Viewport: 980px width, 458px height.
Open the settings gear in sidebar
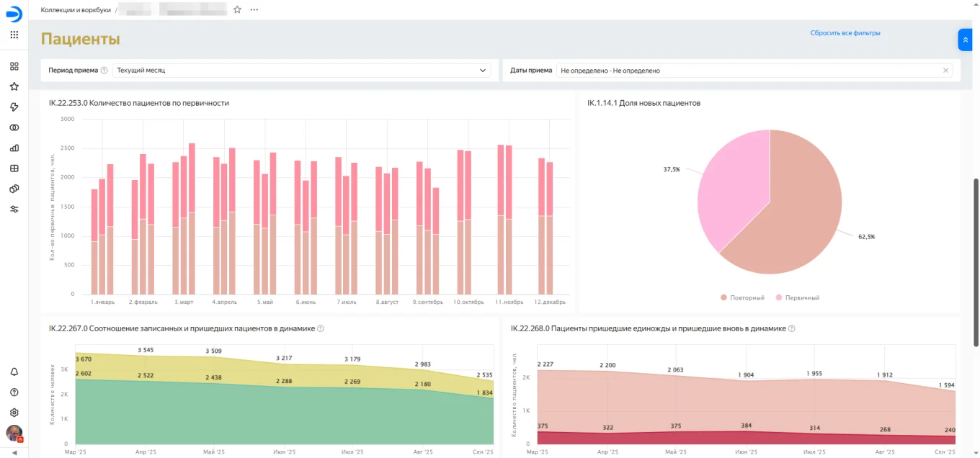[x=14, y=413]
